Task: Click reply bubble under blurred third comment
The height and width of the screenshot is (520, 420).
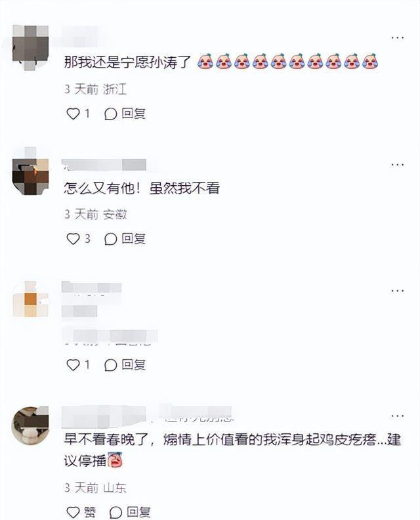Action: tap(110, 365)
